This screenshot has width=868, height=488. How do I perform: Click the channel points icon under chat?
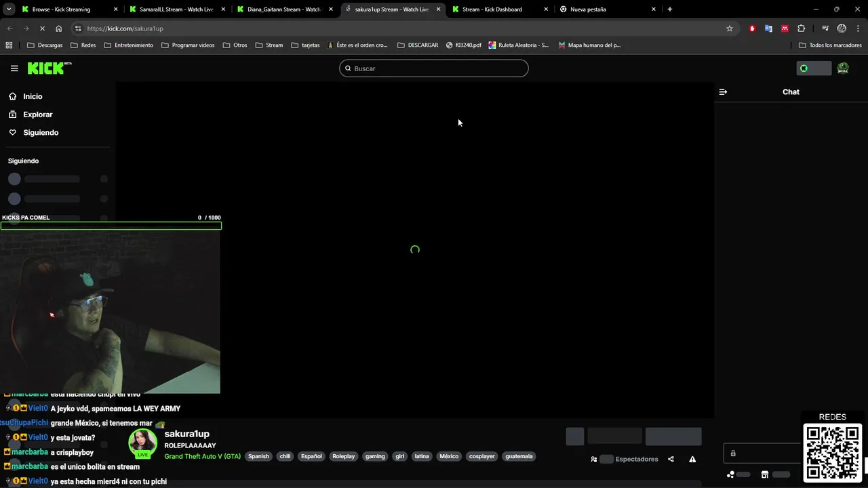point(730,474)
